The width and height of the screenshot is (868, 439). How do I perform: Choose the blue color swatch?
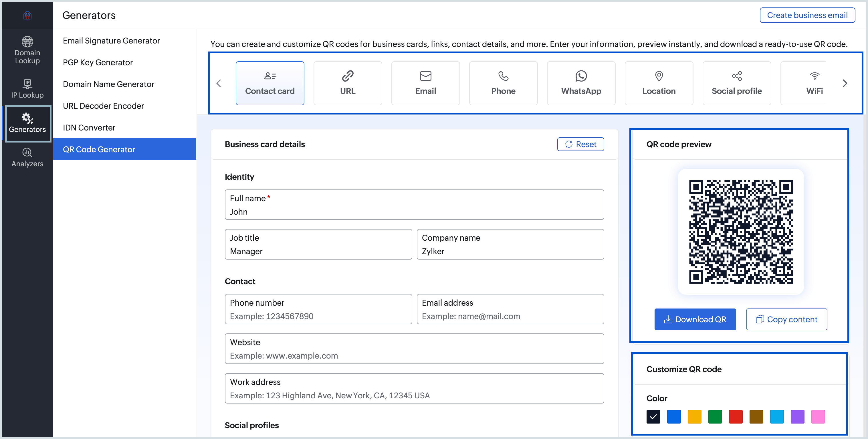point(674,417)
